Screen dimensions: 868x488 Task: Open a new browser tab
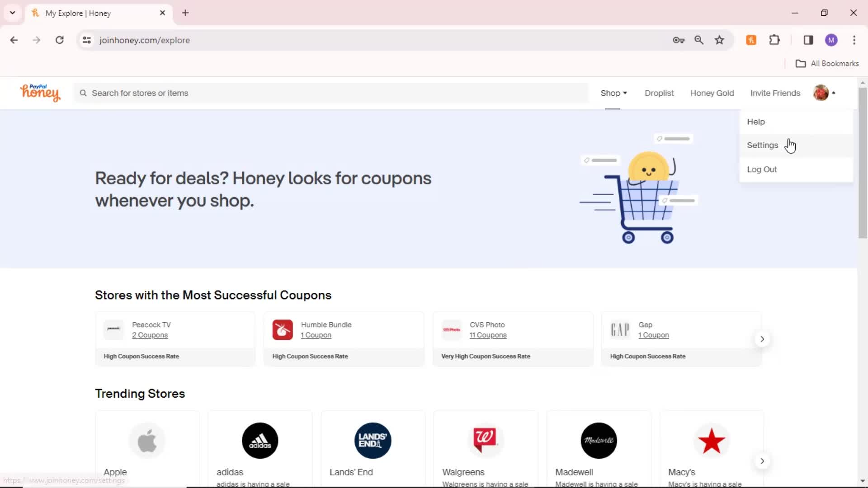click(x=185, y=13)
